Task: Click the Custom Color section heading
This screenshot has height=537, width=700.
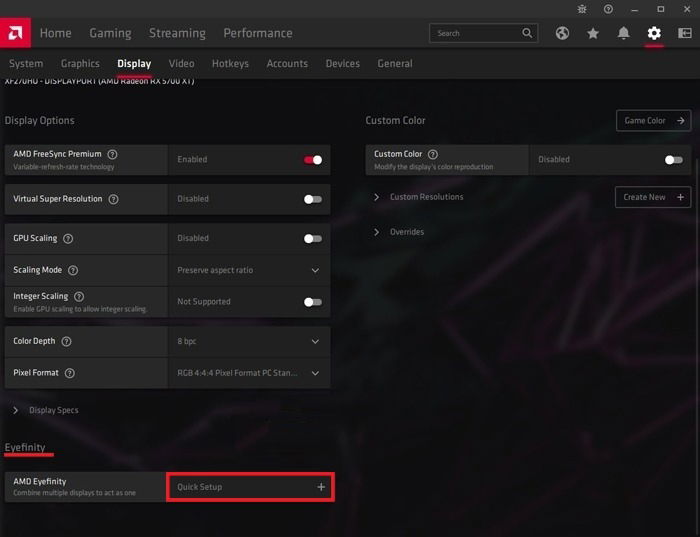Action: [x=395, y=121]
